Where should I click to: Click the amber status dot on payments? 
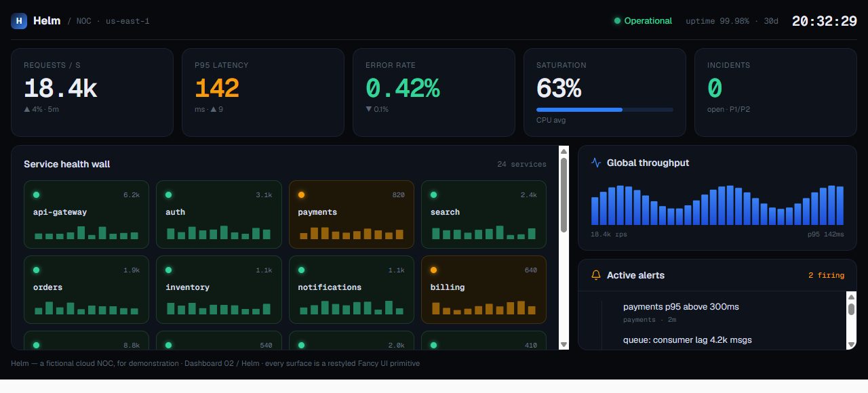point(301,194)
